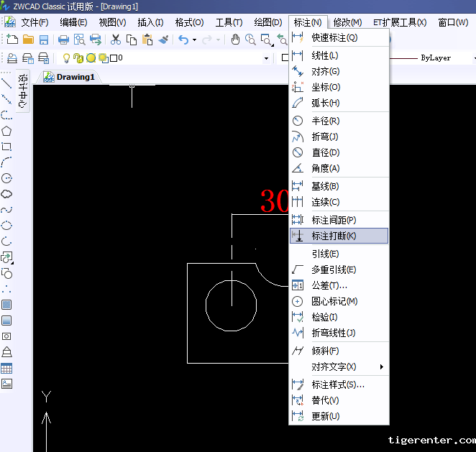Open the ET扩展工具(X) menu
The image size is (476, 452).
tap(400, 22)
